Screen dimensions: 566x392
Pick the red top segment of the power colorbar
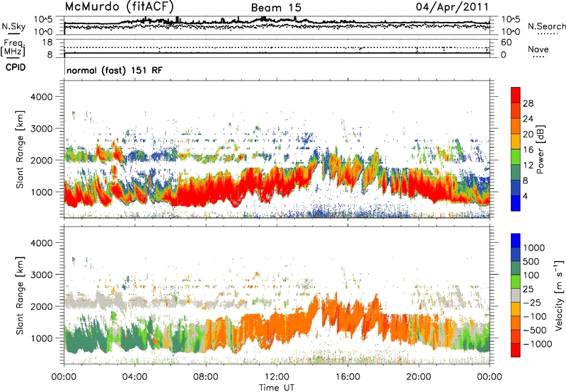click(x=516, y=96)
